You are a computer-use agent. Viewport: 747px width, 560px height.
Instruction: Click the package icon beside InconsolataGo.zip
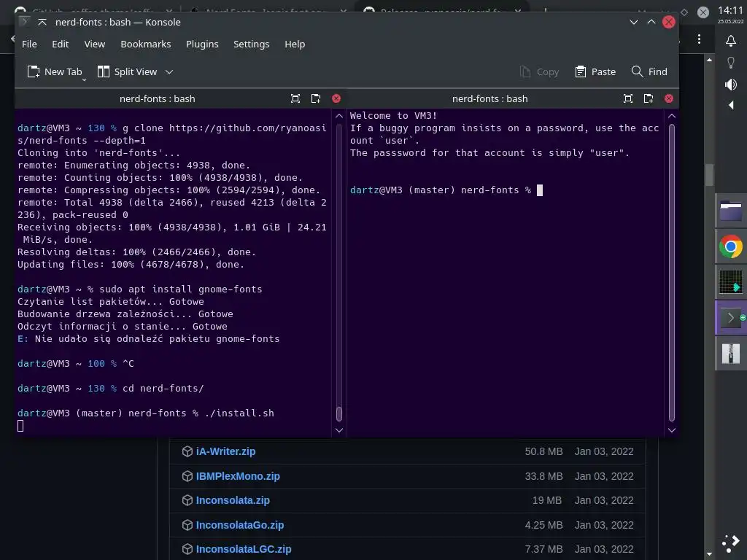[x=187, y=525]
